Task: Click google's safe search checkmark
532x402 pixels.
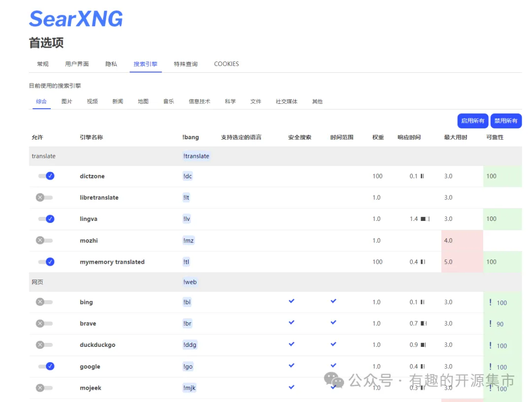Action: coord(292,366)
